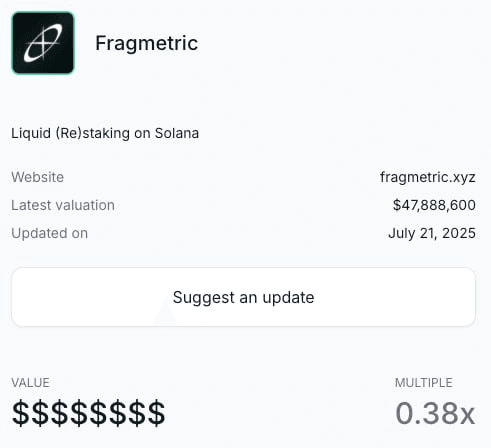
Task: Click the Website field label
Action: click(x=37, y=177)
